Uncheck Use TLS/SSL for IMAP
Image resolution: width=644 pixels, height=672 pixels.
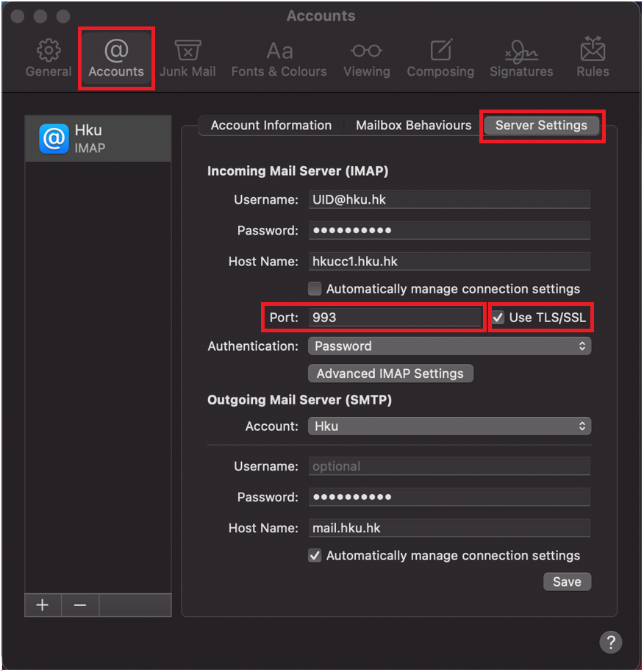pyautogui.click(x=498, y=318)
